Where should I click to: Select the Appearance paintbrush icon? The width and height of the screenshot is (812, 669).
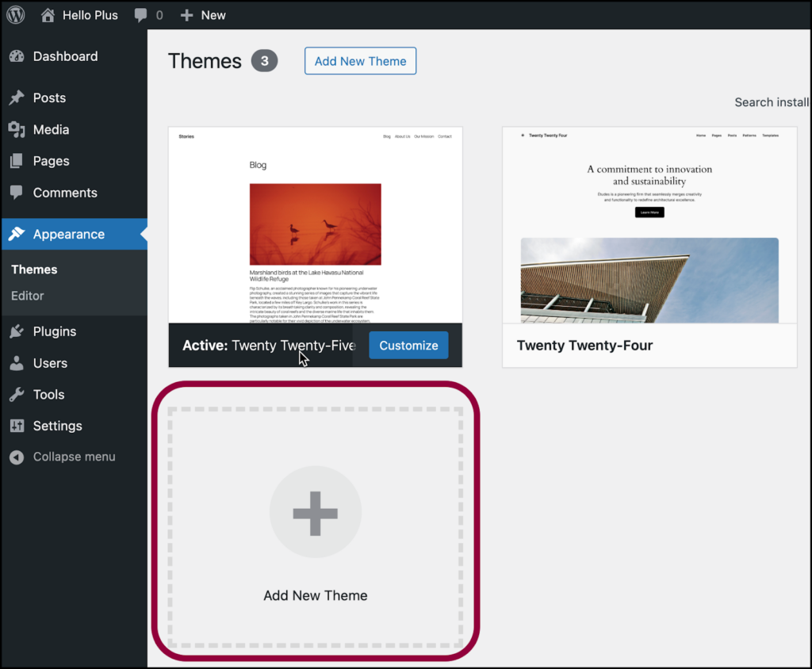(17, 234)
